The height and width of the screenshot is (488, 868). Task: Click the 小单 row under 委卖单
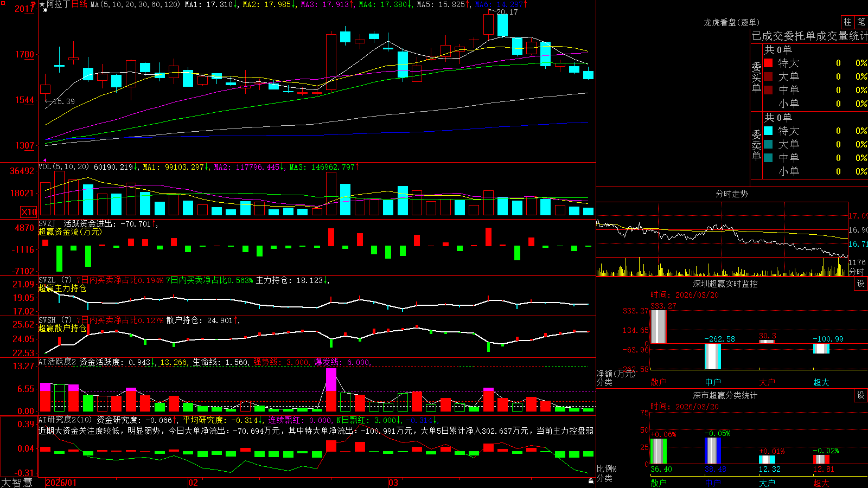815,171
